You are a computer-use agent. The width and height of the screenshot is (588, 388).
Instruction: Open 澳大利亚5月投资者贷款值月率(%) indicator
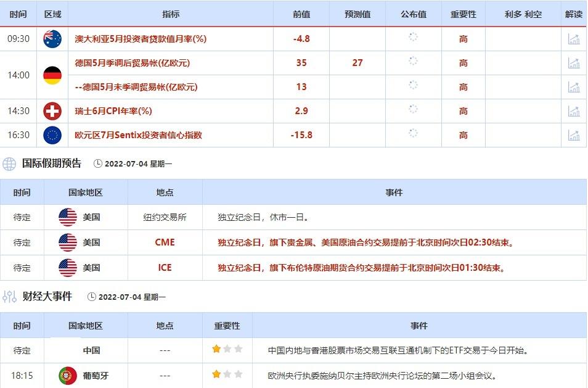coord(141,39)
